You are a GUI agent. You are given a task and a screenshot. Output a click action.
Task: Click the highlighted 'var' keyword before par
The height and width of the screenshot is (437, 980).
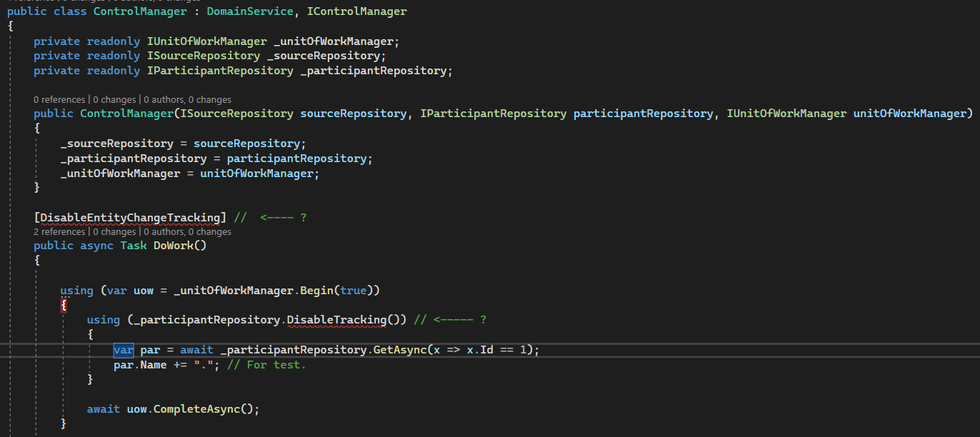click(123, 350)
